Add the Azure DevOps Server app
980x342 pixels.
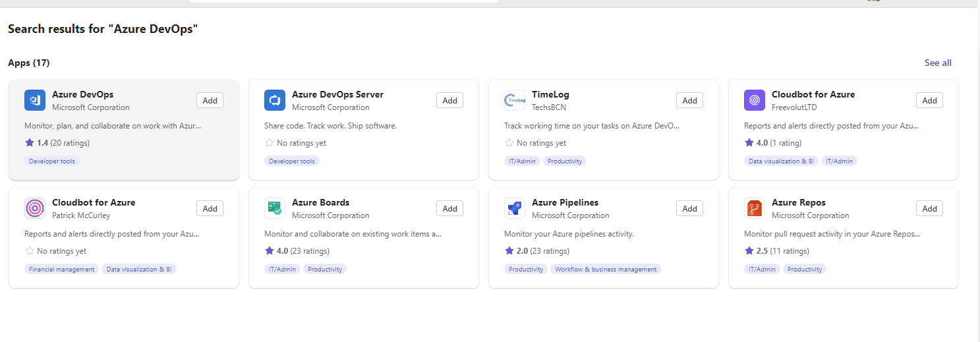point(450,100)
